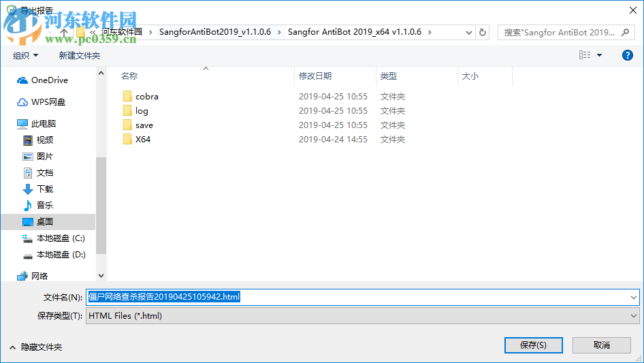Click the log folder icon
The width and height of the screenshot is (644, 363).
(128, 110)
